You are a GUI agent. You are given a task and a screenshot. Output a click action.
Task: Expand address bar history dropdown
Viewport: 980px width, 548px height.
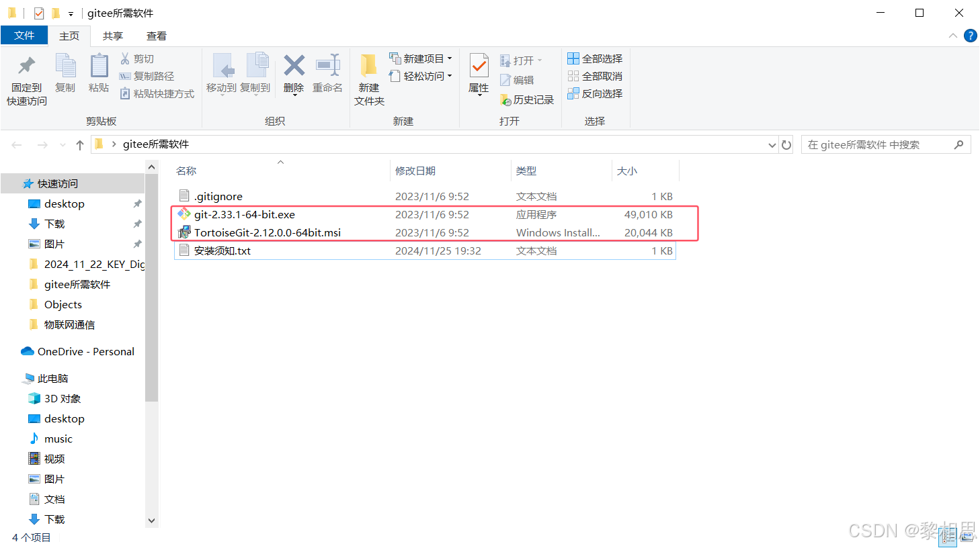point(772,145)
